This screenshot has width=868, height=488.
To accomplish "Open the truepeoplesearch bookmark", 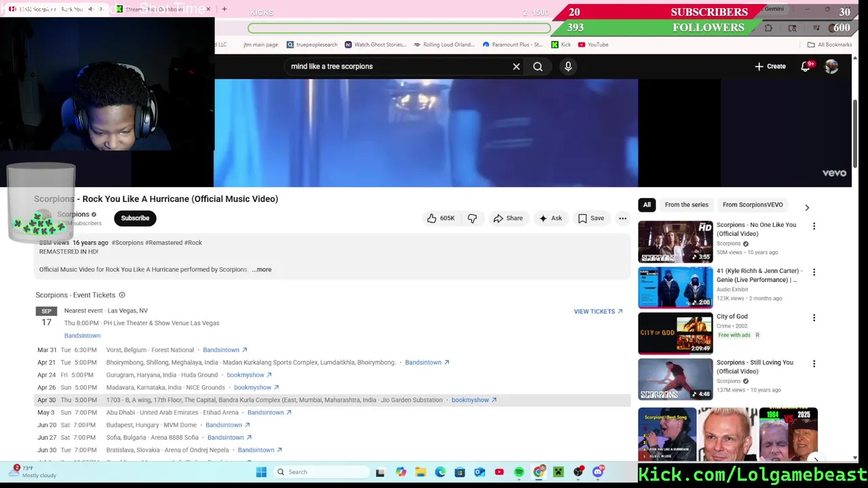I will click(x=312, y=45).
